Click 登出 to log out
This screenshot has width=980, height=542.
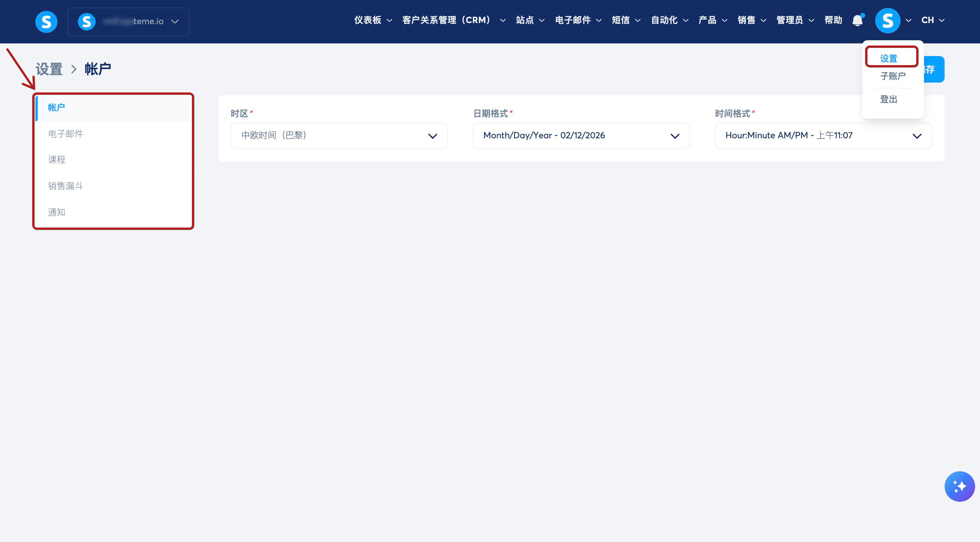888,99
